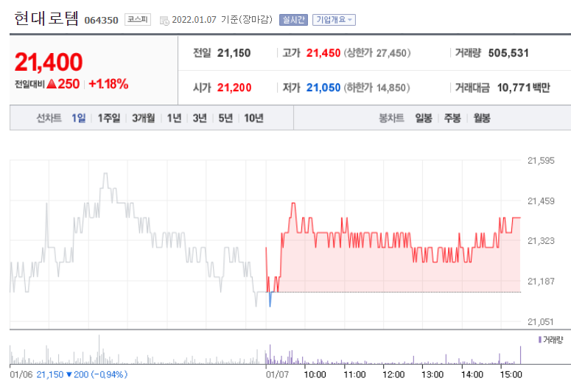Click the 21,323 y-axis label

tap(541, 241)
